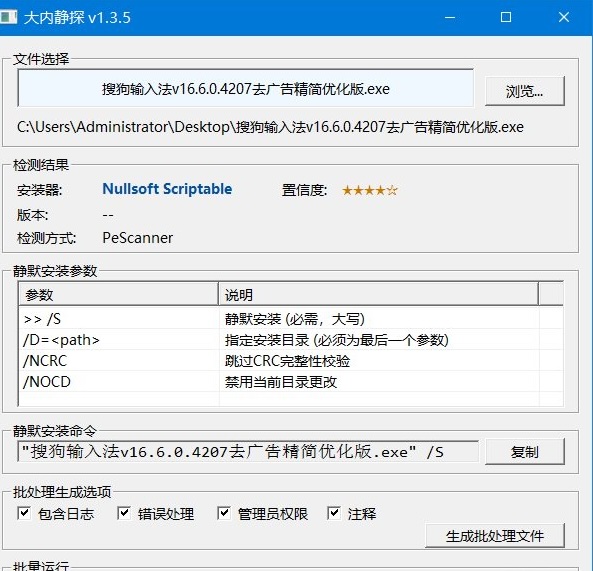Click the description 静默安装 (必需, 大写)
The image size is (593, 571).
click(x=295, y=319)
